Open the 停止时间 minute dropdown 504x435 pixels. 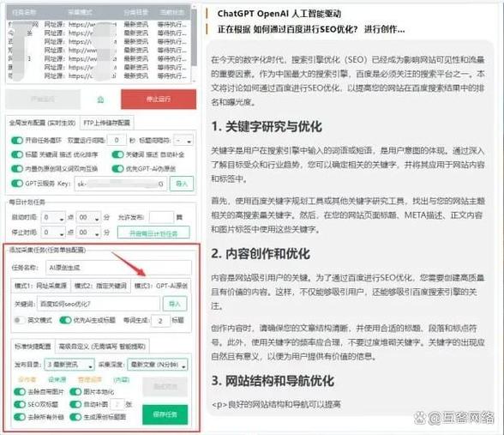(89, 233)
